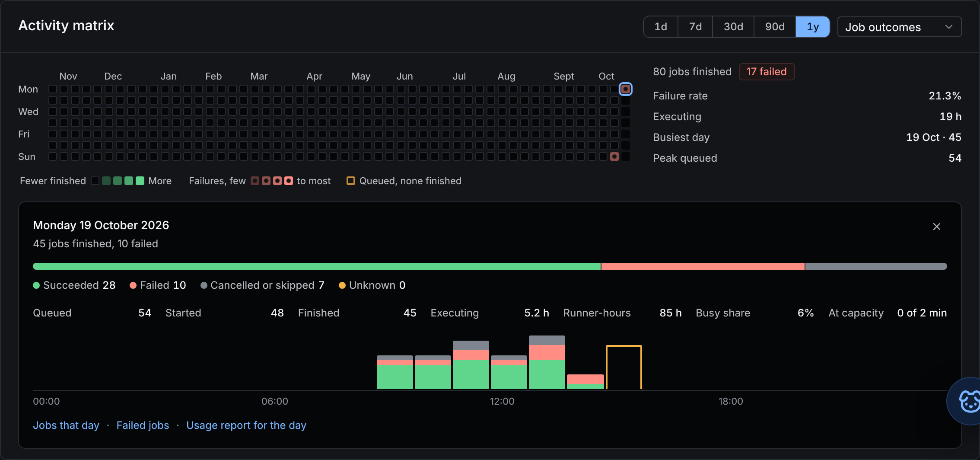Open the Job outcomes dropdown
Viewport: 980px width, 460px height.
[899, 27]
